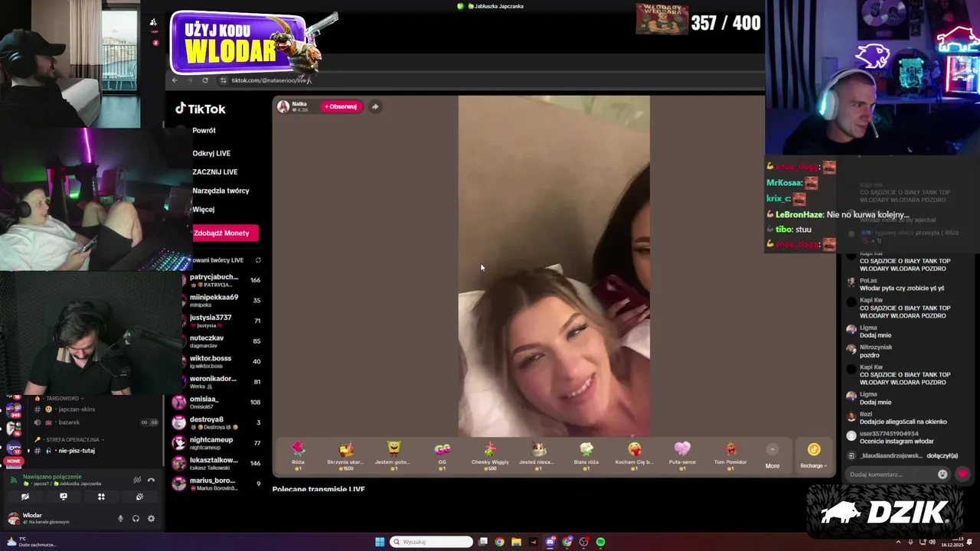Open Discord screen share button
Viewport: 980px width, 551px height.
[64, 497]
